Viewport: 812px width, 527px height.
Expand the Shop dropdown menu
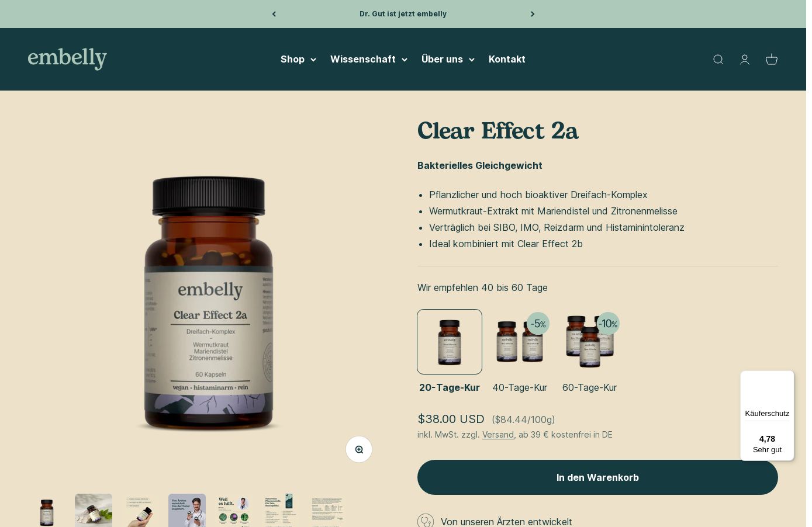pyautogui.click(x=298, y=59)
